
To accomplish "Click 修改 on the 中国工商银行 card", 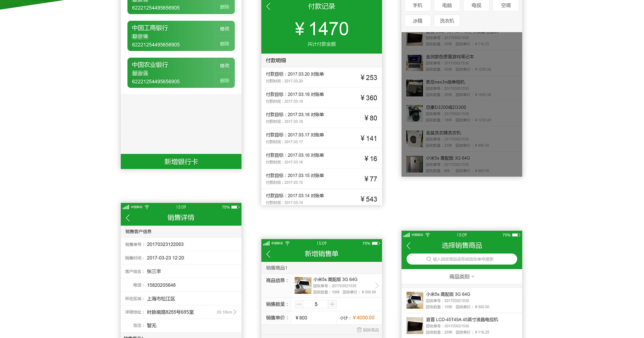I will [224, 29].
